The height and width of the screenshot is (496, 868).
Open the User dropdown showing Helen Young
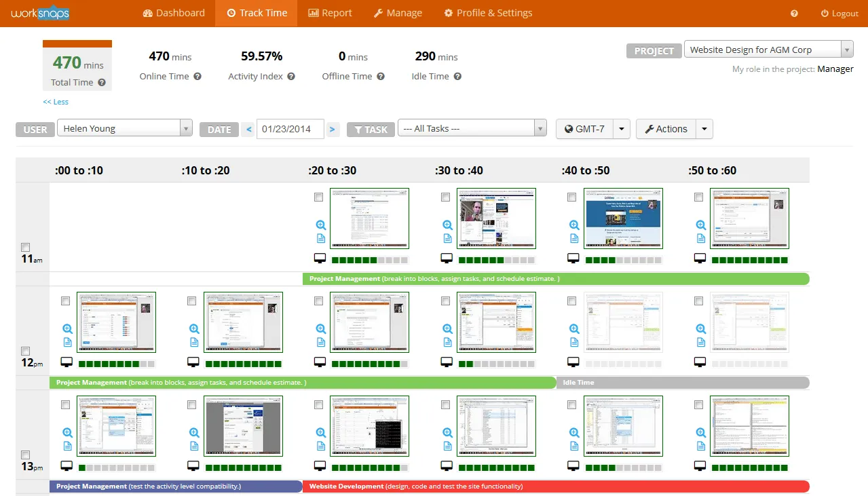point(125,128)
